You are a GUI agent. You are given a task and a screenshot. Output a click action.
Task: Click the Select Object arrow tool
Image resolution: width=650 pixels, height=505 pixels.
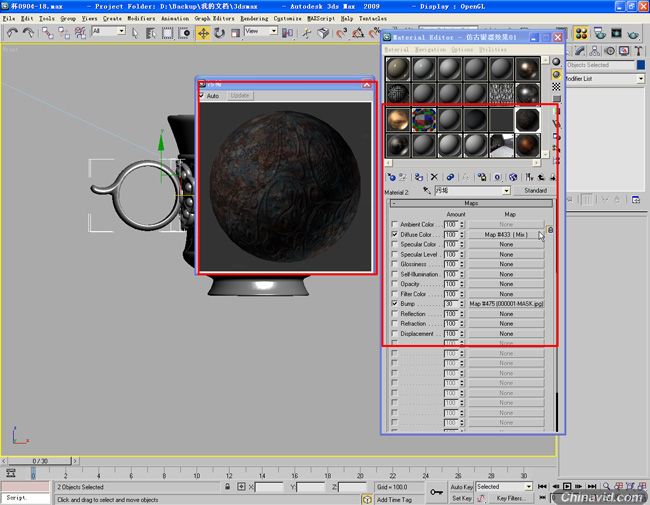coord(135,33)
